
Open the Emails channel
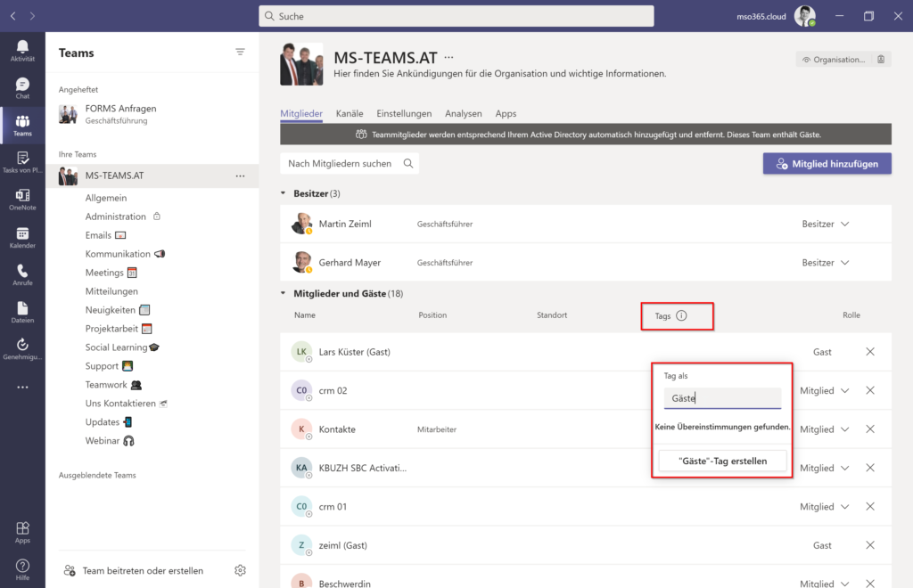98,235
